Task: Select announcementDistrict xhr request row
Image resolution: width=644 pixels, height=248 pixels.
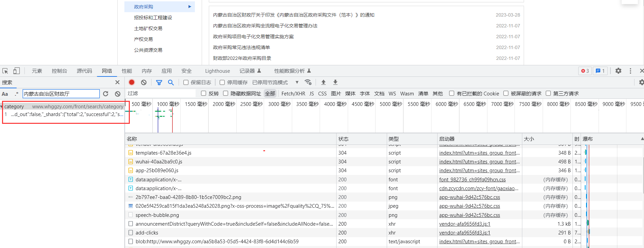Action: pyautogui.click(x=230, y=224)
